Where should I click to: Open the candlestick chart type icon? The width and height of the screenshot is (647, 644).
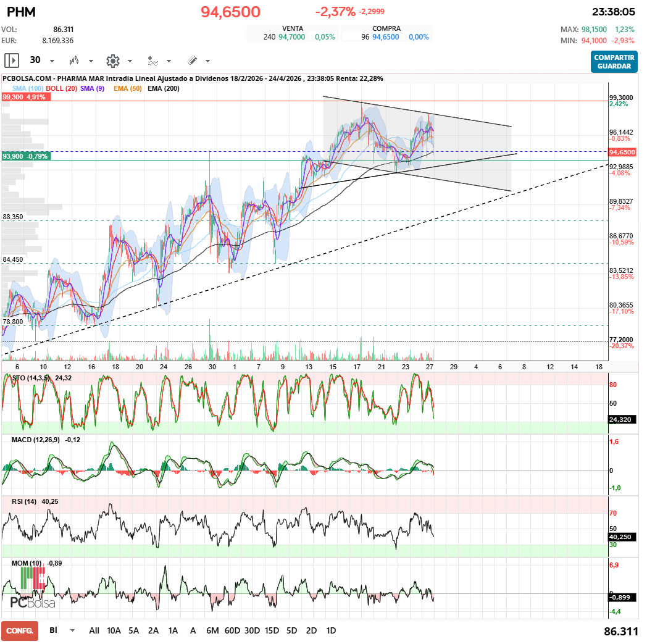point(74,61)
